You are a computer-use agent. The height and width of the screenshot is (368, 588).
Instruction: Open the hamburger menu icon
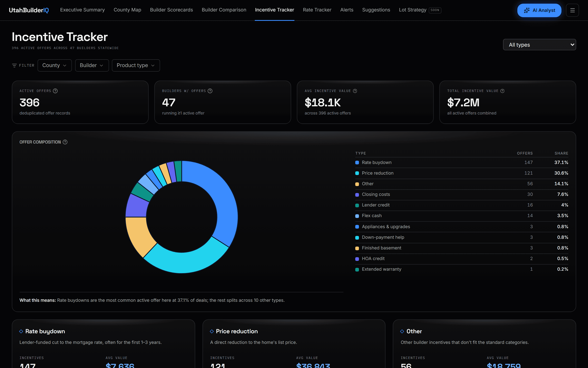click(572, 10)
